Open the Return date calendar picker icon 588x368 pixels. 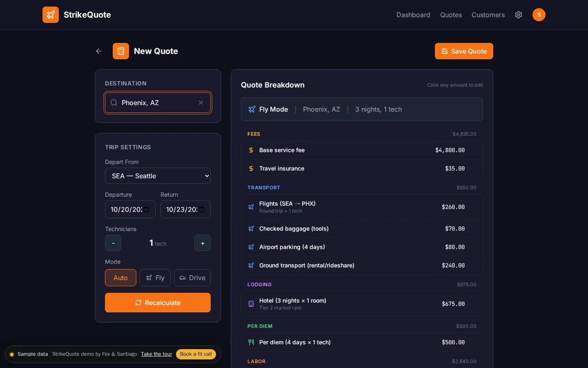(x=201, y=209)
